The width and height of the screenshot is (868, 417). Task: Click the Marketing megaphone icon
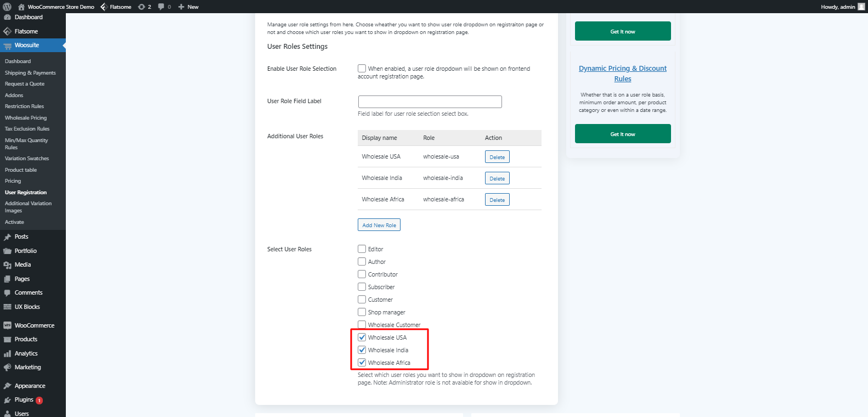click(x=8, y=368)
